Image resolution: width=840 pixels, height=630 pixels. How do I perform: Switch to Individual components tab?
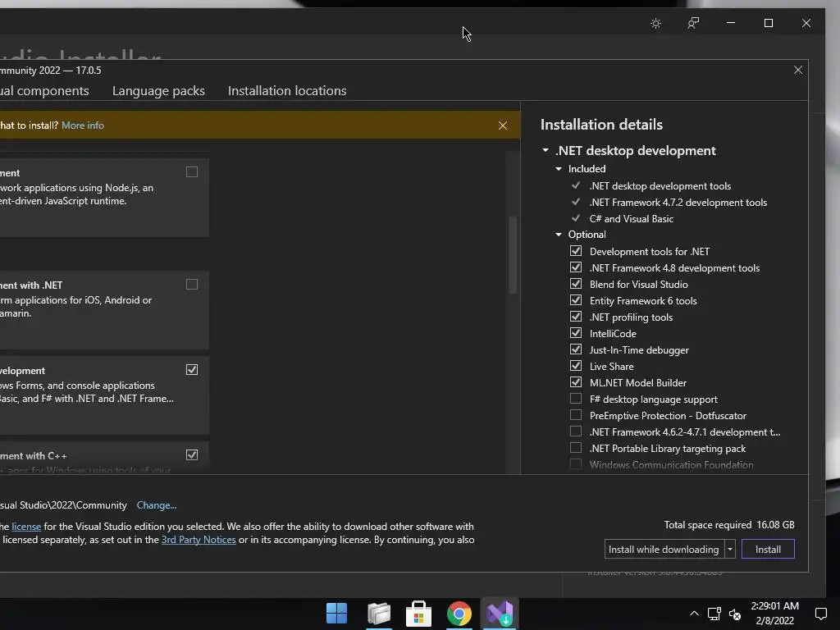coord(44,91)
